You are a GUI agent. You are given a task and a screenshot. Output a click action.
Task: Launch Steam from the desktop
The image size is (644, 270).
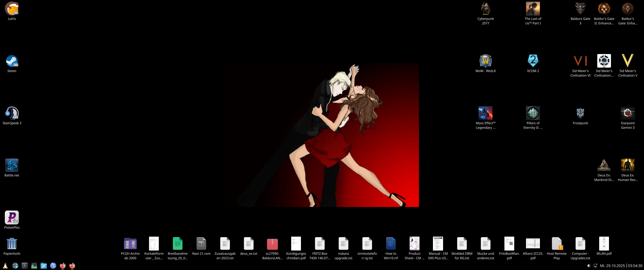point(12,61)
